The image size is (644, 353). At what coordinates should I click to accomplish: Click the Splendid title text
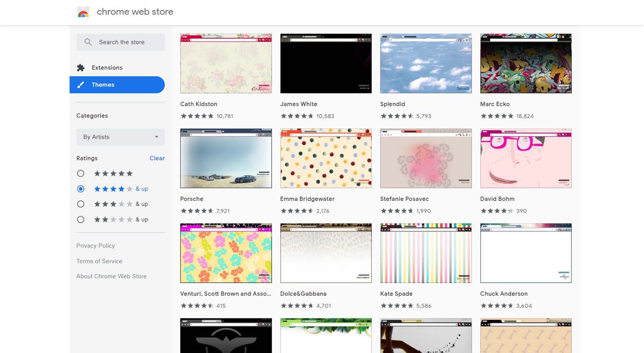[393, 104]
